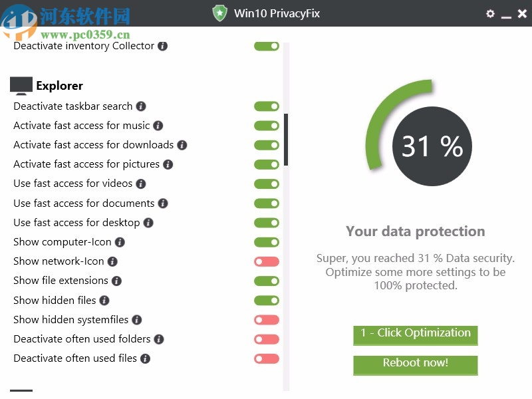Switch on Show hidden systemfiles
Screen dimensions: 532x399
point(267,320)
